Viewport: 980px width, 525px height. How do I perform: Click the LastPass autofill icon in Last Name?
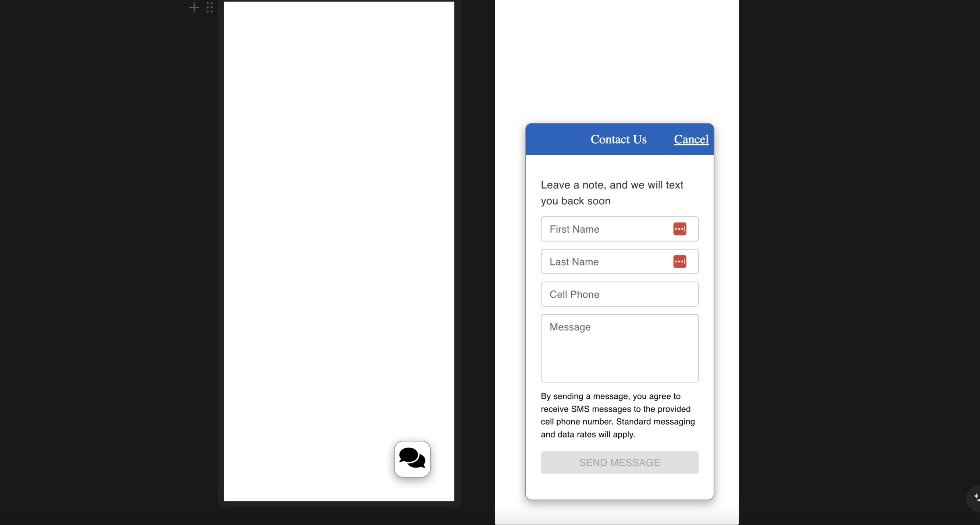(x=680, y=261)
